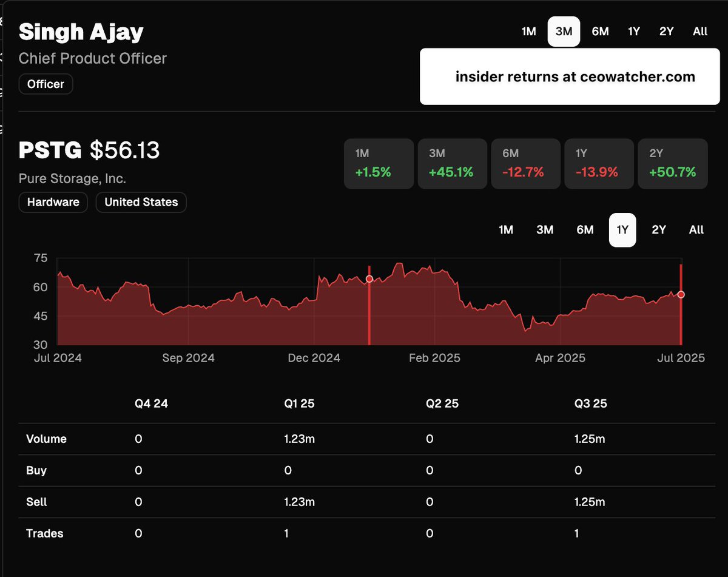This screenshot has height=577, width=728.
Task: Open the 2Y +50.7% return card
Action: click(673, 164)
